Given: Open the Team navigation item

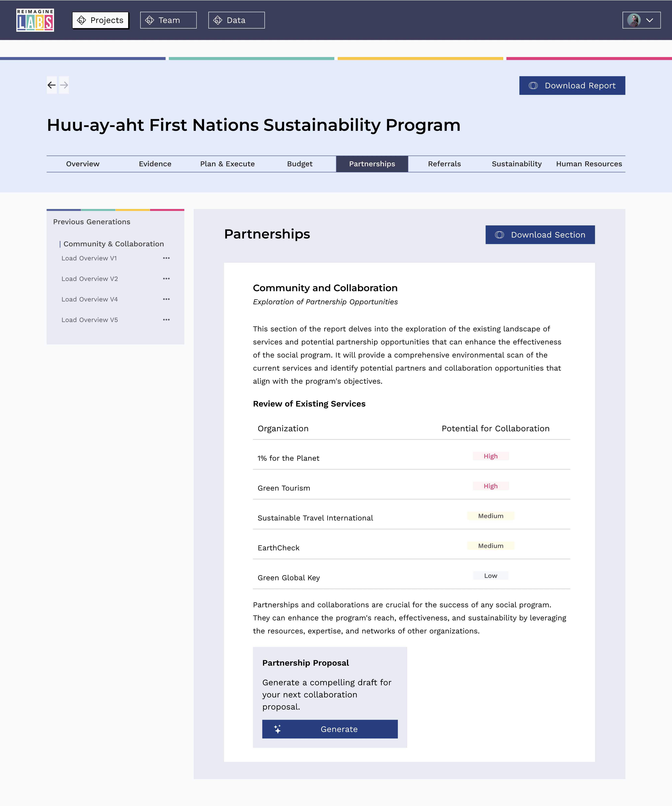Looking at the screenshot, I should (168, 20).
